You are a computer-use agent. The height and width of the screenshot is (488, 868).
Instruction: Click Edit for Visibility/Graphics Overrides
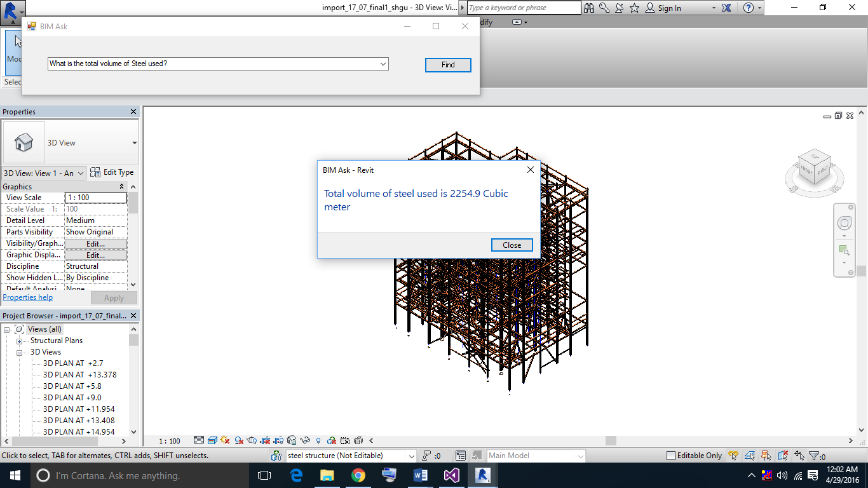point(96,244)
